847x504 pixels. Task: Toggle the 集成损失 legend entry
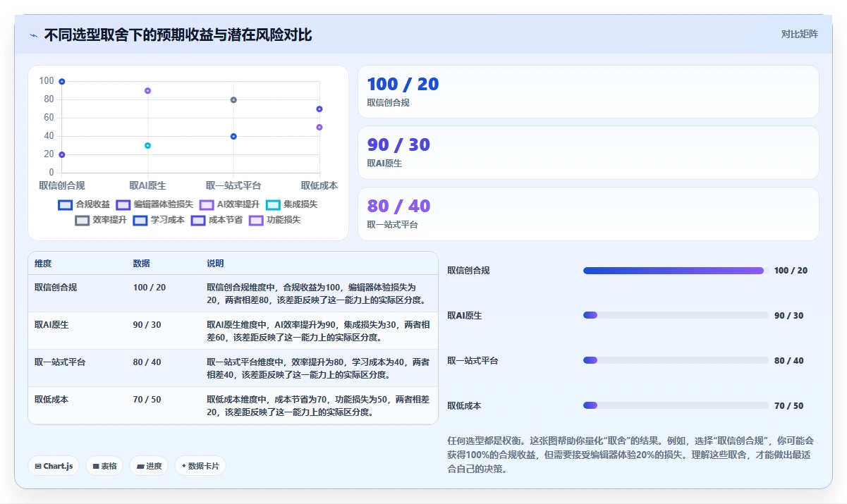coord(291,204)
